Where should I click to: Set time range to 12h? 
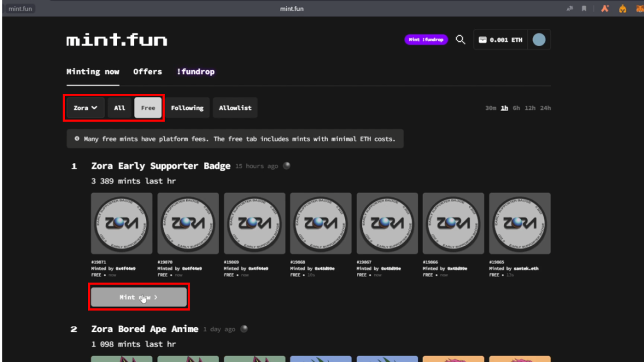click(530, 108)
